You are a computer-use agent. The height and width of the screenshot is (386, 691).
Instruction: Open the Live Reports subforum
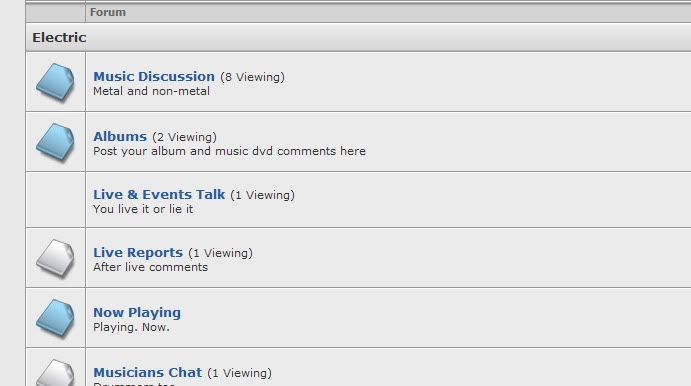[138, 252]
